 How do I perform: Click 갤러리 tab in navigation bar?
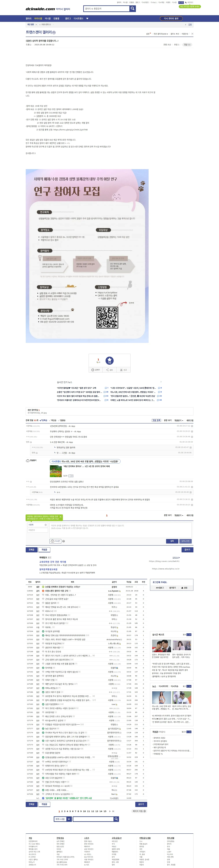(x=29, y=19)
